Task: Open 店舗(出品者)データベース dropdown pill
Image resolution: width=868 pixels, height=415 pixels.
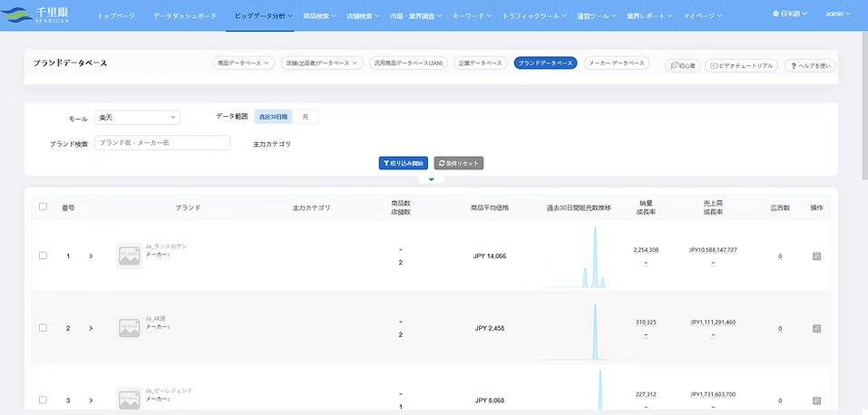Action: click(x=322, y=63)
